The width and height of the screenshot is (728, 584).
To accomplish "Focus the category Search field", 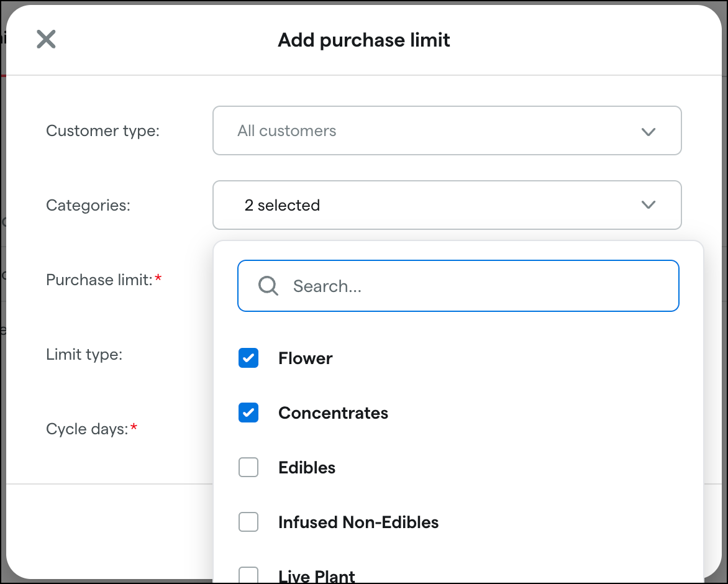I will point(458,286).
